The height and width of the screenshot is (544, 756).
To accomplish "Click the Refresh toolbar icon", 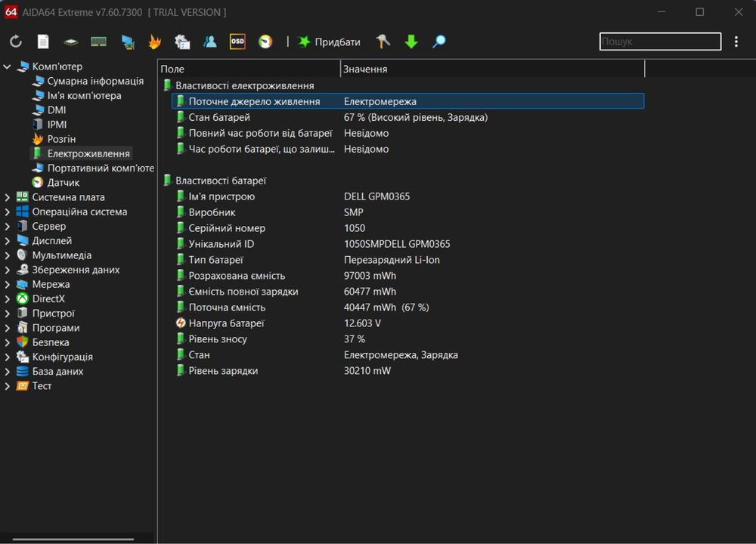I will (16, 42).
